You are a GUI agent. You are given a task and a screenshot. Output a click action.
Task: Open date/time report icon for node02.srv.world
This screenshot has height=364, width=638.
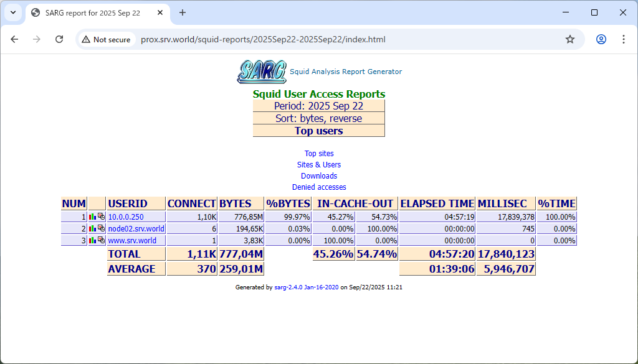[101, 228]
